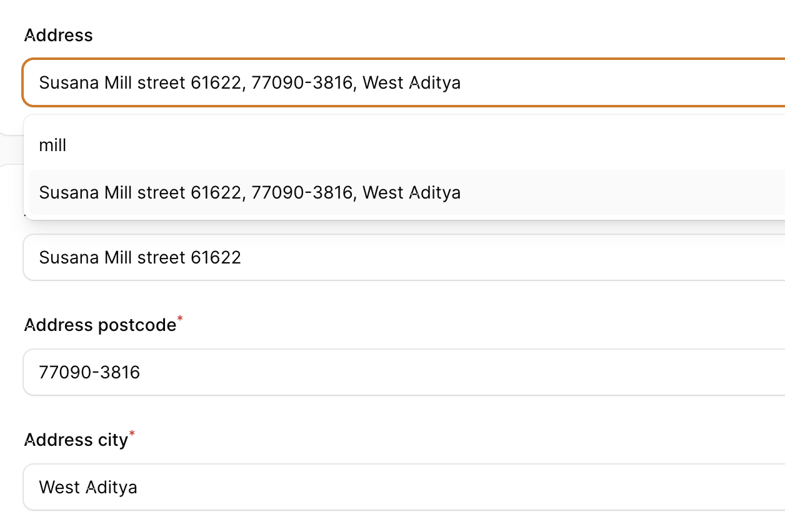Viewport: 785px width, 532px height.
Task: Click the red asterisk beside Address city
Action: (132, 435)
